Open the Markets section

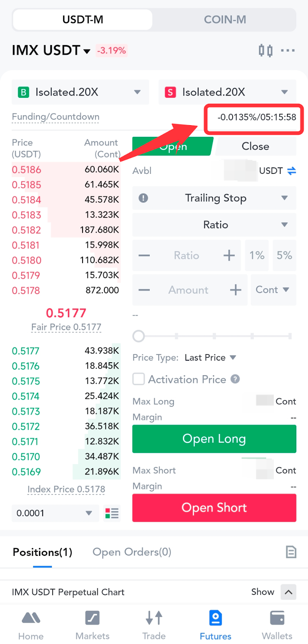point(93,625)
